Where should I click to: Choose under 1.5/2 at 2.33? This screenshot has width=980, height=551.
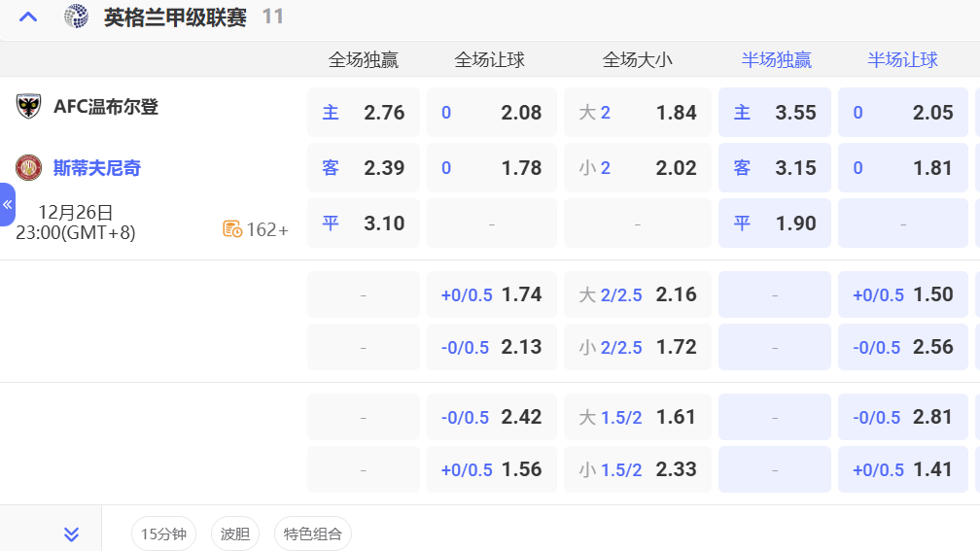tap(638, 469)
